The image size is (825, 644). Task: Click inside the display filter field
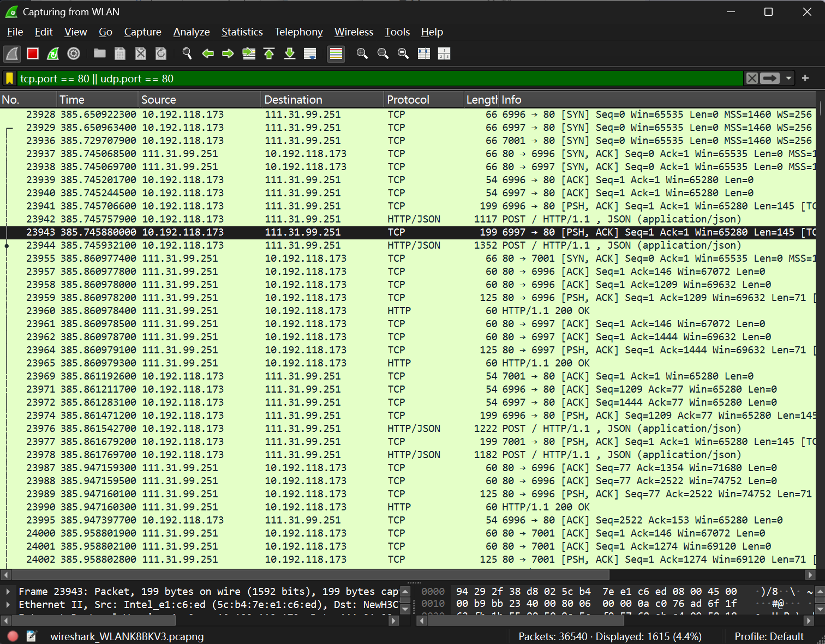coord(380,79)
